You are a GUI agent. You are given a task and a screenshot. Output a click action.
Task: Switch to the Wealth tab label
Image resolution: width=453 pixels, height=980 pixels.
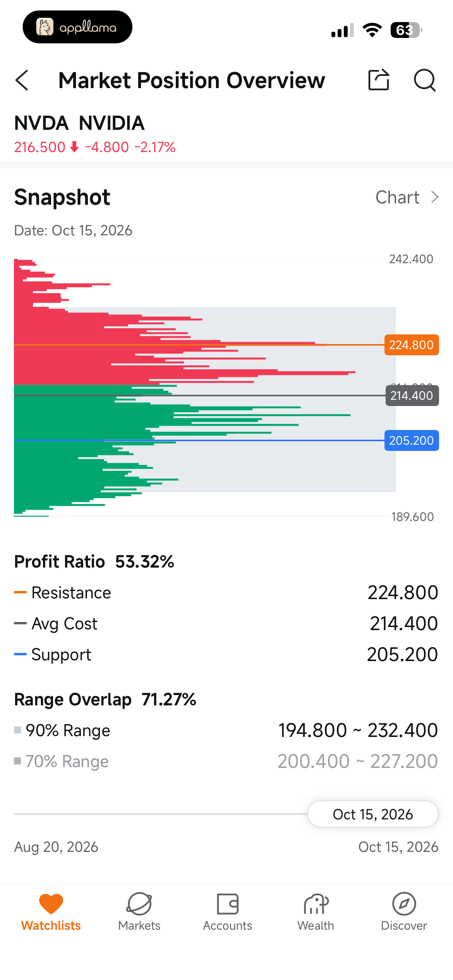[316, 925]
